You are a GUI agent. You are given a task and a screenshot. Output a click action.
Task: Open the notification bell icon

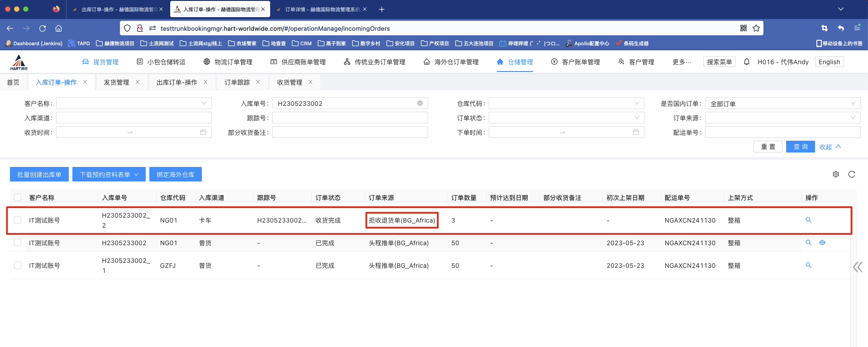pyautogui.click(x=746, y=62)
